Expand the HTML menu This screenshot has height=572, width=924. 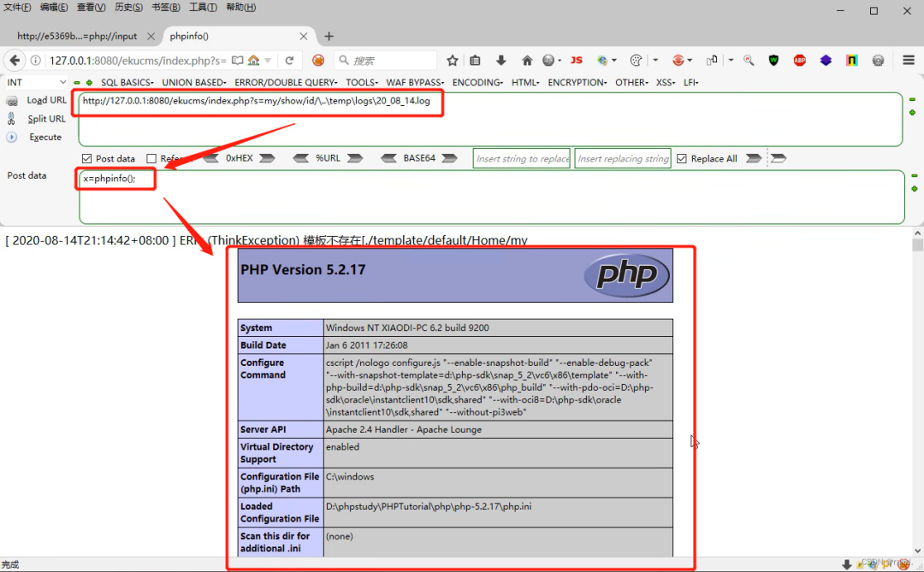(x=525, y=82)
